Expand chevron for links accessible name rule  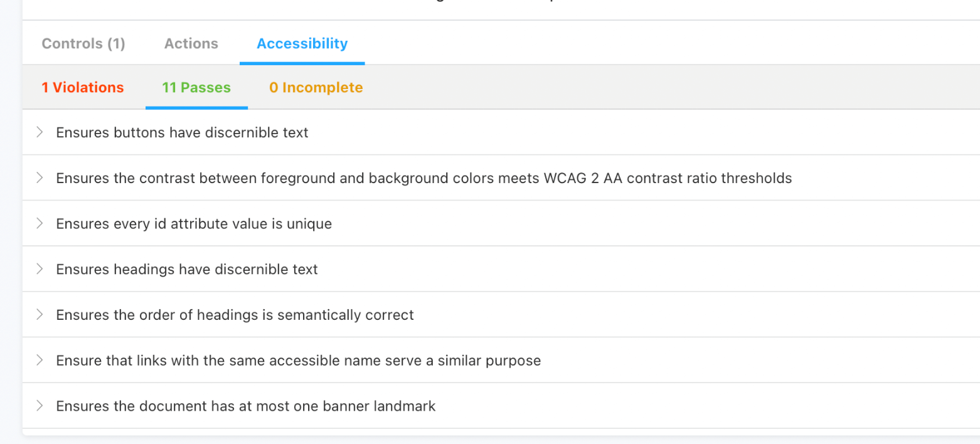[40, 361]
